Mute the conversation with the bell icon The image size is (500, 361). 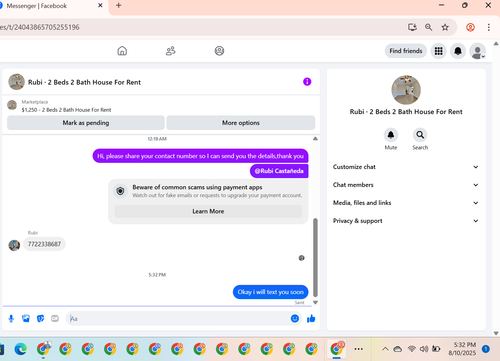(391, 135)
